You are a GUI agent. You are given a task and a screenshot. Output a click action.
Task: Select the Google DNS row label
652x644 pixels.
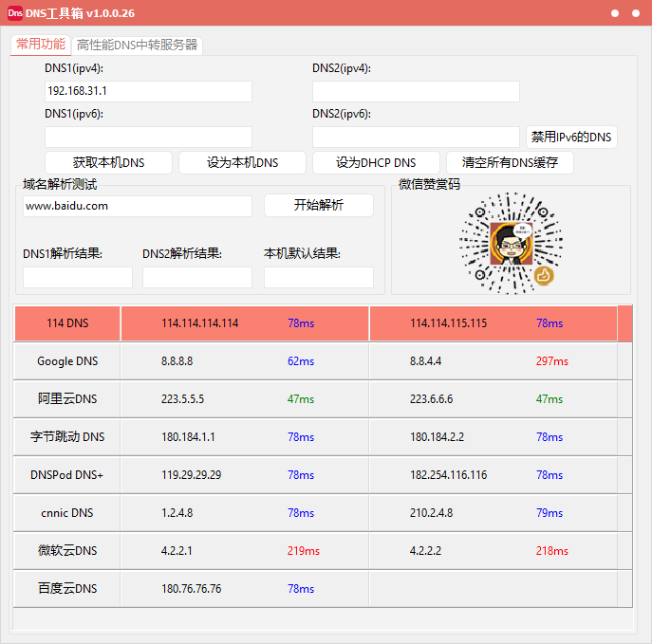(67, 361)
